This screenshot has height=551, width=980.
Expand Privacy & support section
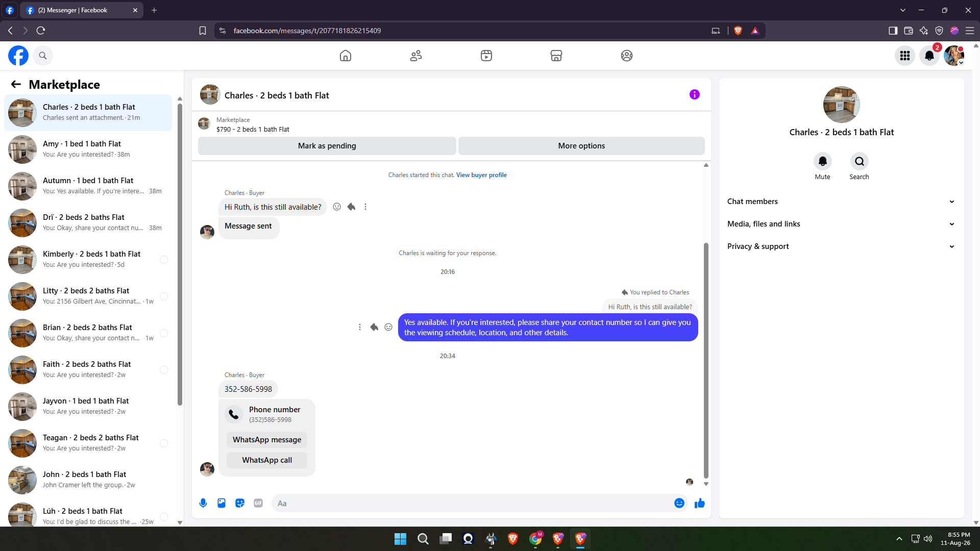tap(841, 246)
